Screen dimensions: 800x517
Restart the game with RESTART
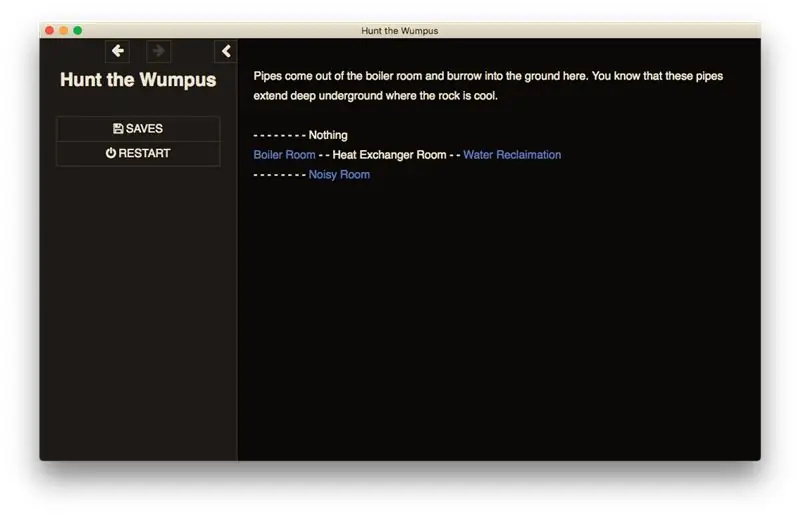coord(138,153)
